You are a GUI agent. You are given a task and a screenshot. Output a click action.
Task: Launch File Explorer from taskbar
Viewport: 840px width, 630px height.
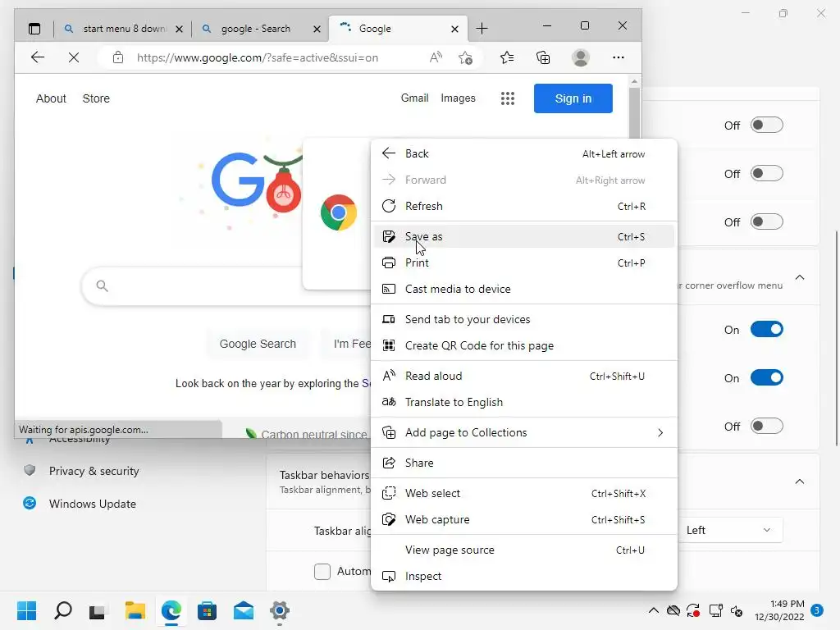click(135, 610)
